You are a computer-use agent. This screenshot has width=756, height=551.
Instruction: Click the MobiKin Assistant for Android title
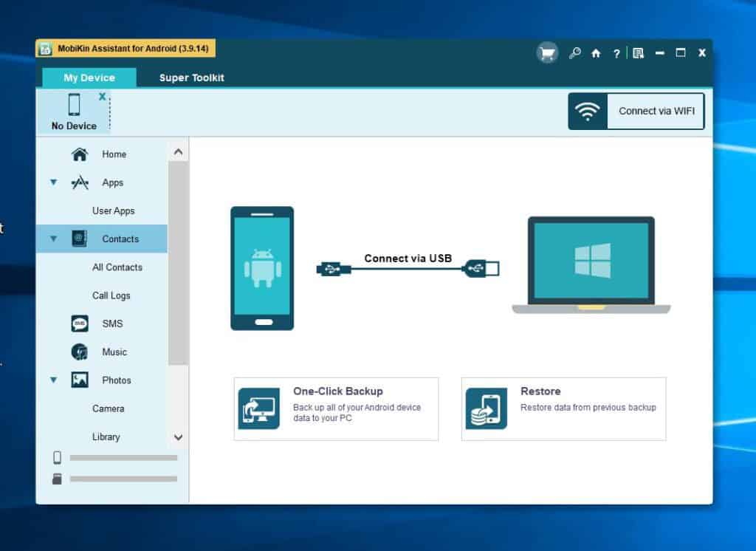pos(133,49)
